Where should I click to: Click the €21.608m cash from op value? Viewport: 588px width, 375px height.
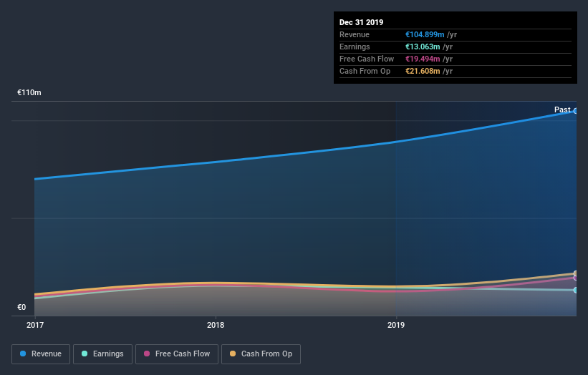[x=423, y=71]
